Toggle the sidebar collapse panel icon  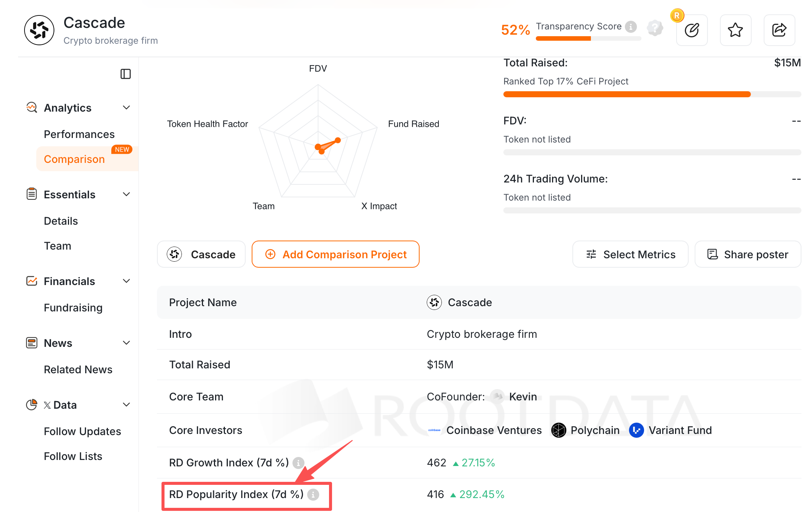click(x=126, y=74)
